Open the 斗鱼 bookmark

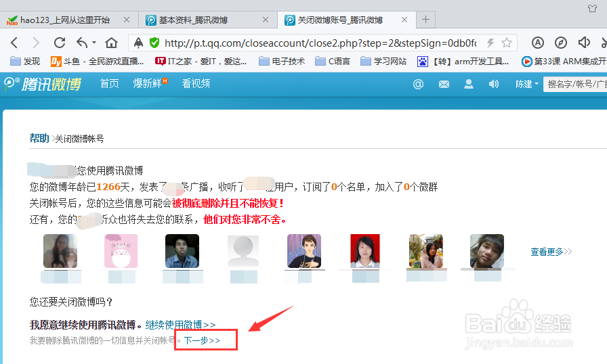tap(97, 61)
